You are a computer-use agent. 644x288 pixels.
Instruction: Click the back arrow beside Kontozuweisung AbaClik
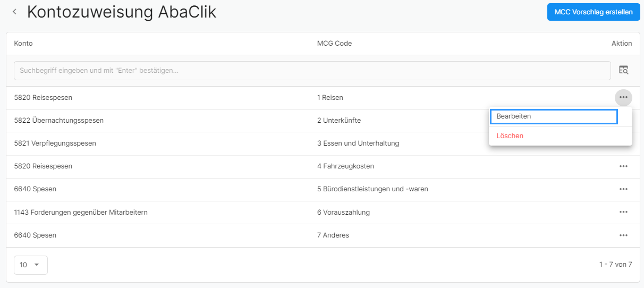(x=14, y=12)
